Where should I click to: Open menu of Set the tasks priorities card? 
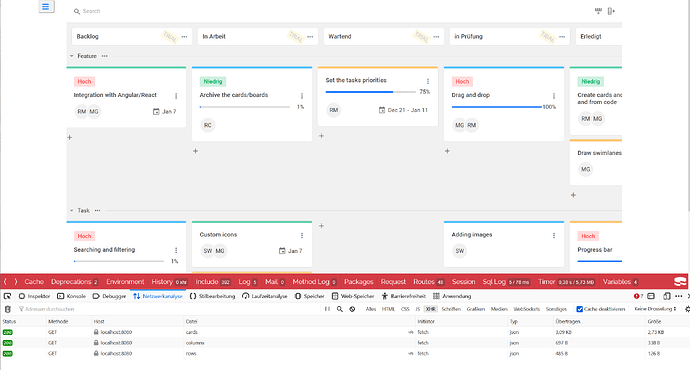point(428,81)
